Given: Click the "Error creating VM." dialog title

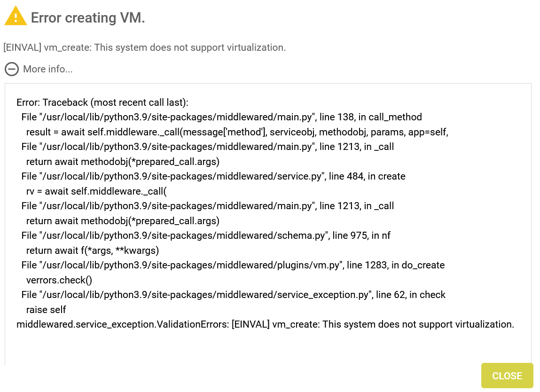Looking at the screenshot, I should (88, 18).
